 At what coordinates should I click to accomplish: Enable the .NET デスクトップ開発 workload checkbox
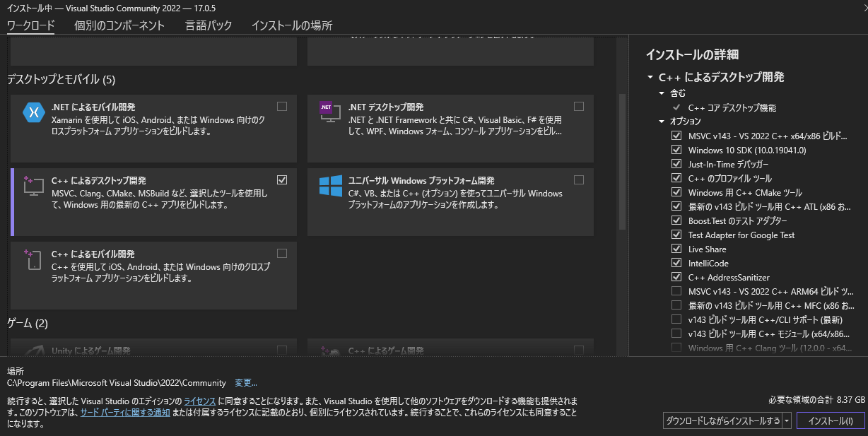(579, 107)
